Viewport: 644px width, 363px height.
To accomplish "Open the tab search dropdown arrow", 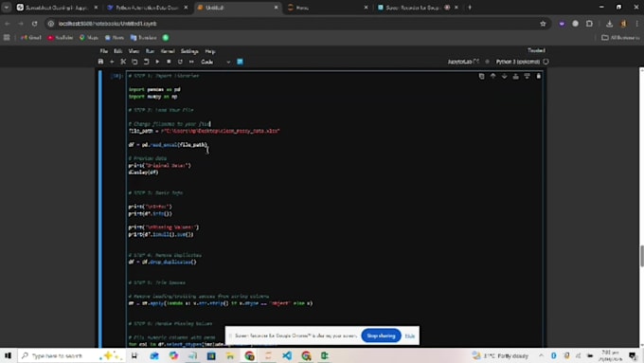I will 7,8.
